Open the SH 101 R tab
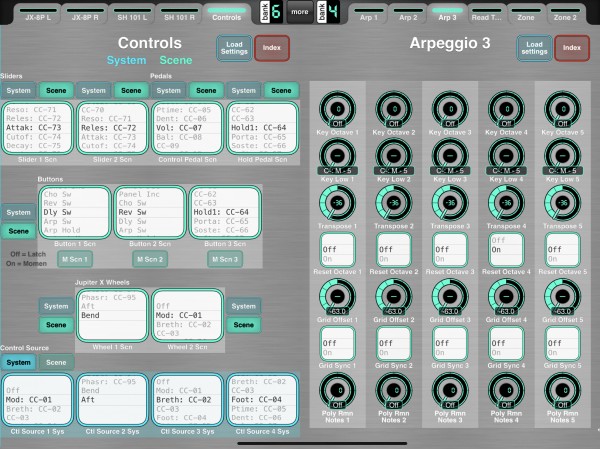 tap(179, 15)
